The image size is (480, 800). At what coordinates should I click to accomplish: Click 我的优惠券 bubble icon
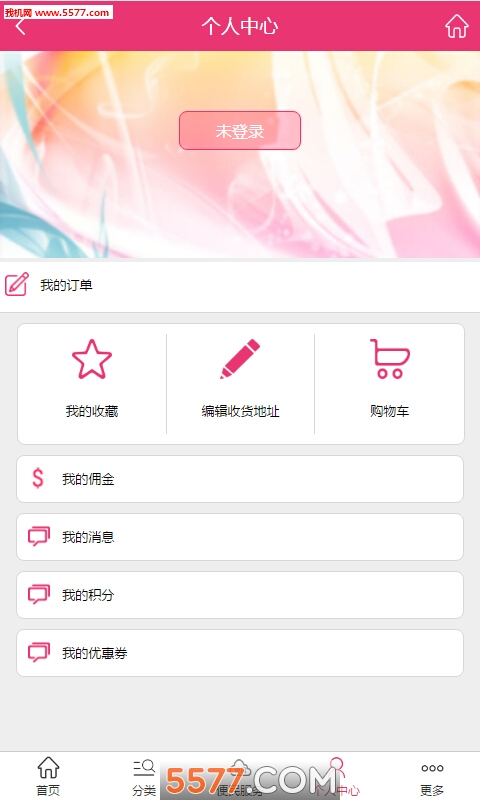[x=39, y=653]
